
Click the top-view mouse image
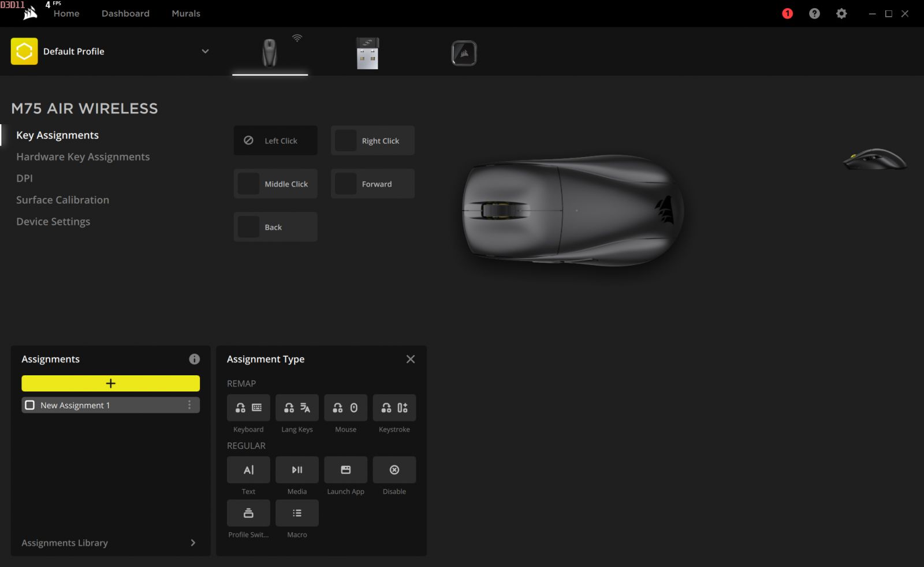pyautogui.click(x=573, y=211)
